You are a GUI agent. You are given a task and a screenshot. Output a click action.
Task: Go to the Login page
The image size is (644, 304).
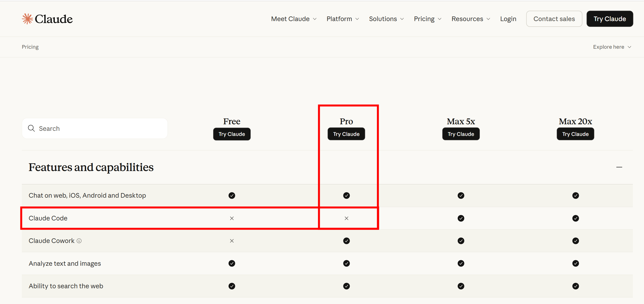tap(508, 19)
